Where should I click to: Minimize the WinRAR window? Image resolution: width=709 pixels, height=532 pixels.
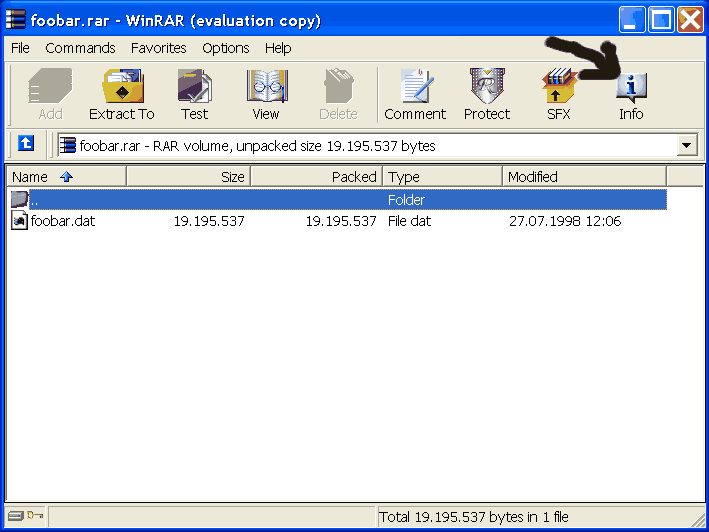coord(632,19)
